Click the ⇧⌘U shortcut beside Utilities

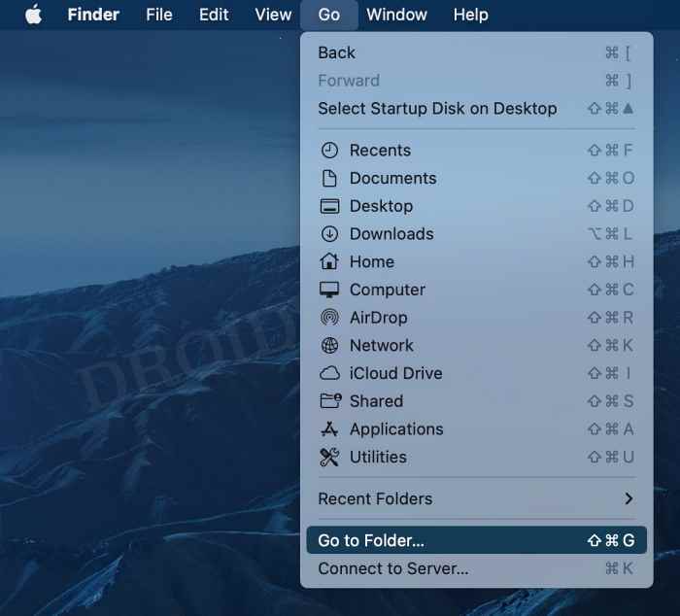tap(611, 457)
